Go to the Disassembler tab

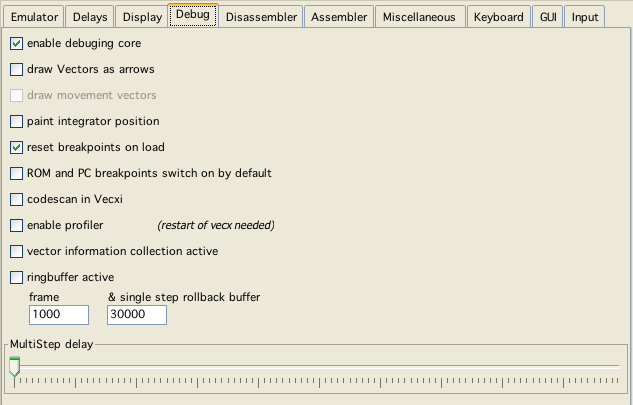(x=259, y=17)
